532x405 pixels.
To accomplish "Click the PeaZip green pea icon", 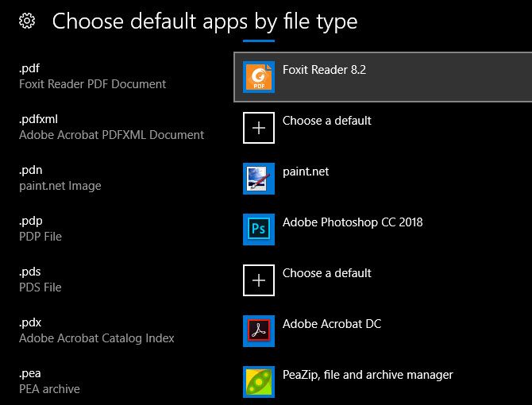I will pyautogui.click(x=259, y=382).
